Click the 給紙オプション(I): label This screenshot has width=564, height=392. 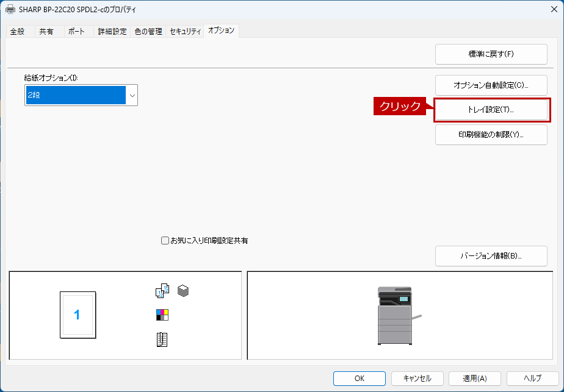(x=51, y=77)
